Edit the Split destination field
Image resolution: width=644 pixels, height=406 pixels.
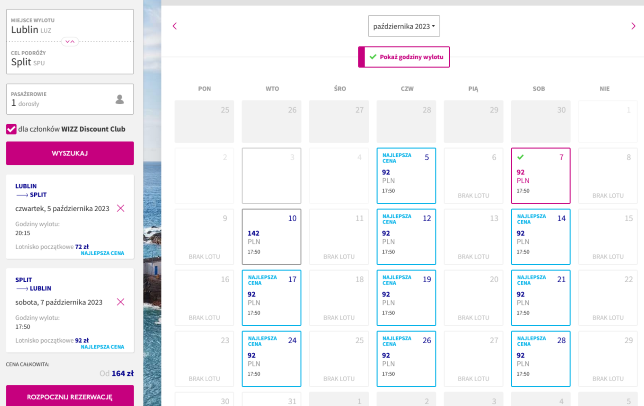pos(70,58)
